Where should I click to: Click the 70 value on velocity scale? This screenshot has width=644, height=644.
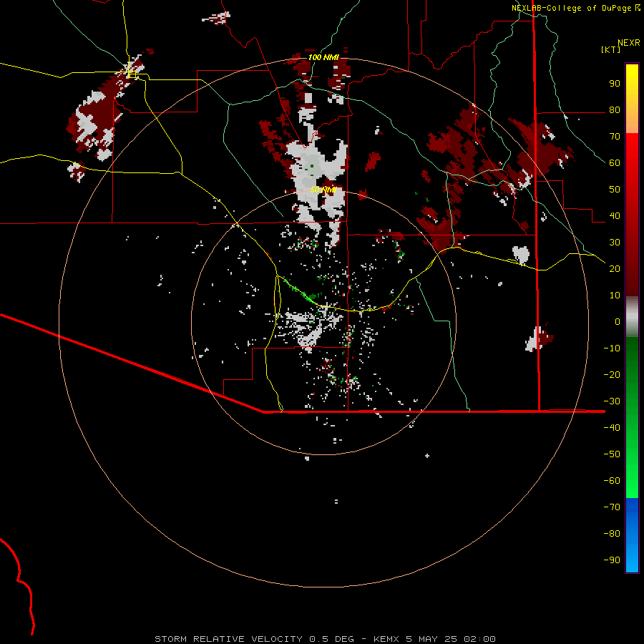615,137
